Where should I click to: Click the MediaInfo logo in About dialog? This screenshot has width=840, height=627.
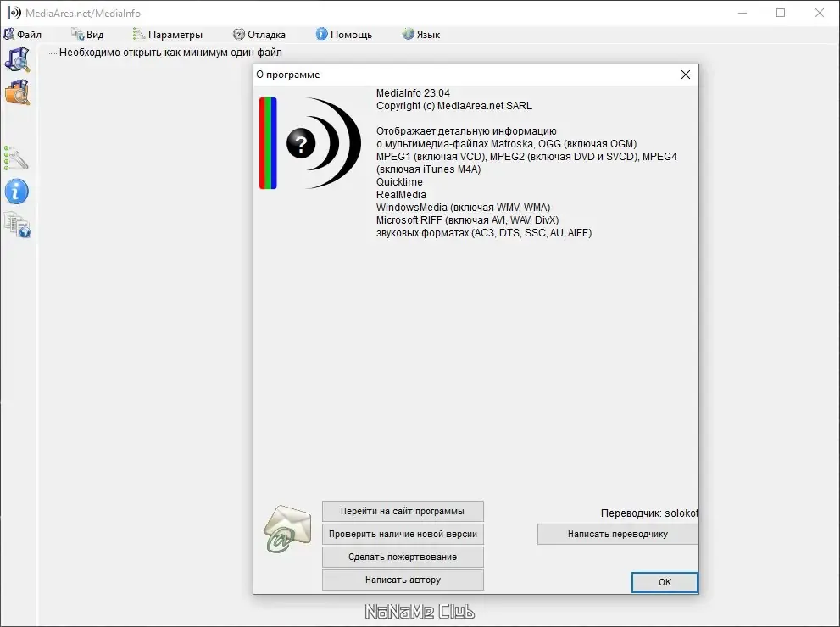click(x=310, y=143)
